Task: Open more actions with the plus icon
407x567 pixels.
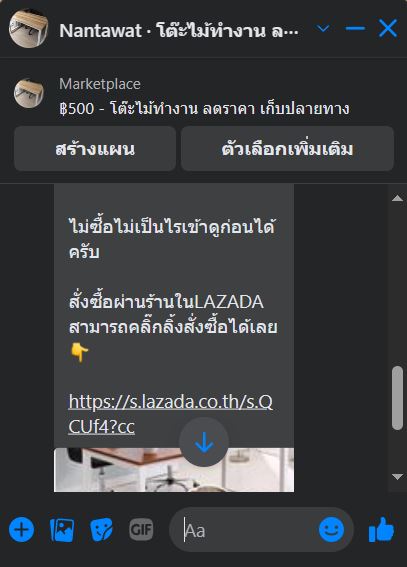Action: tap(21, 530)
